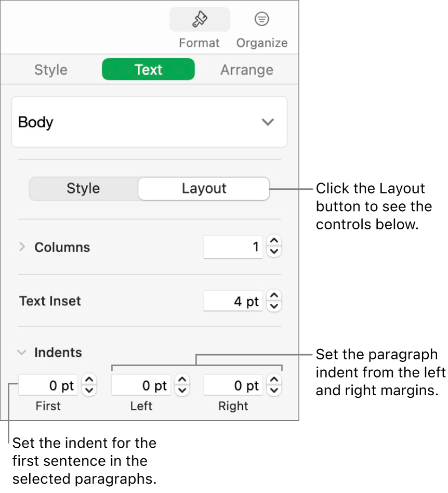This screenshot has width=448, height=493.
Task: Select the Text formatting tab
Action: pyautogui.click(x=148, y=69)
